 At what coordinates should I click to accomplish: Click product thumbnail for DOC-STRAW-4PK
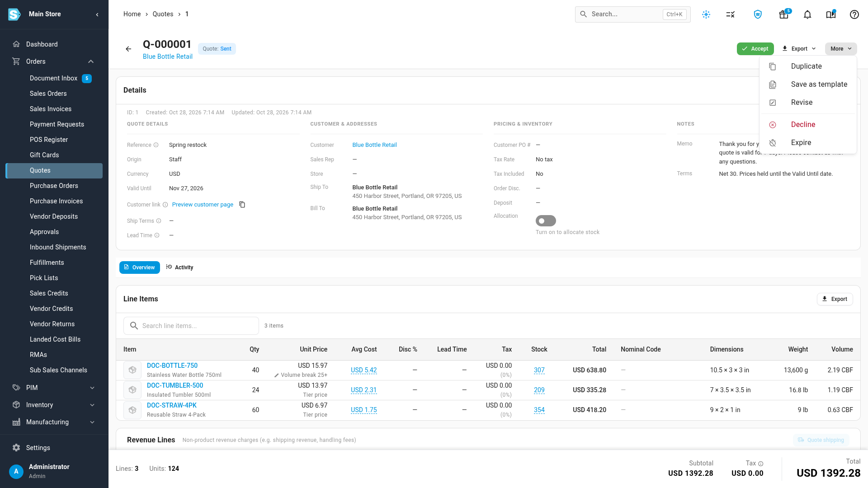(132, 410)
